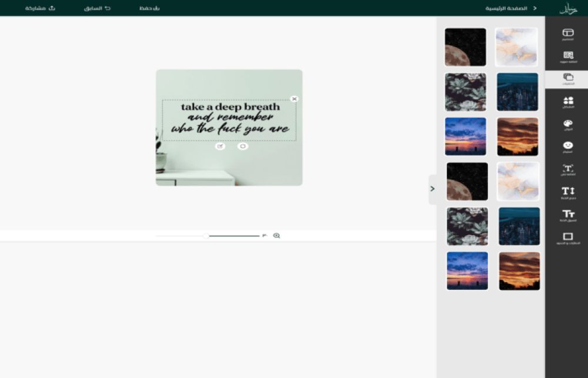The width and height of the screenshot is (588, 378).
Task: Click the magnifier zoom-in icon
Action: tap(276, 236)
